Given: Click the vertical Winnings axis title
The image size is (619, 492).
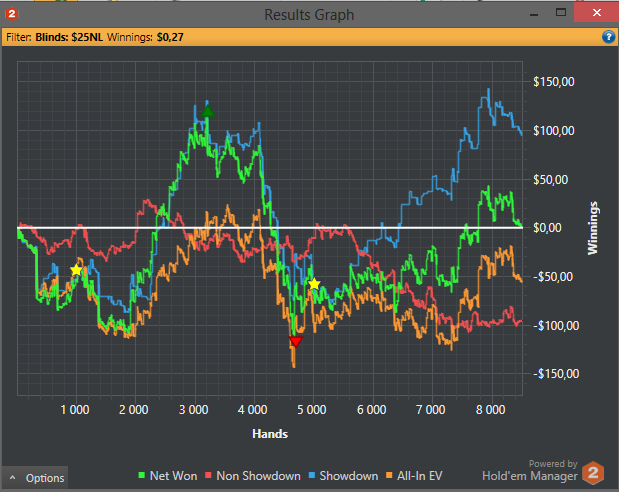Looking at the screenshot, I should pyautogui.click(x=593, y=228).
